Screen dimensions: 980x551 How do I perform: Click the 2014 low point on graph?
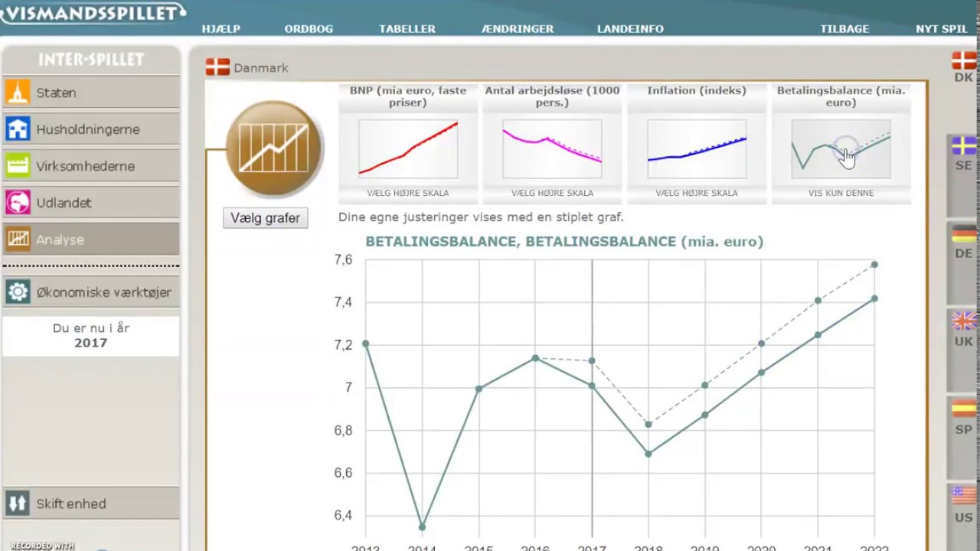point(422,527)
